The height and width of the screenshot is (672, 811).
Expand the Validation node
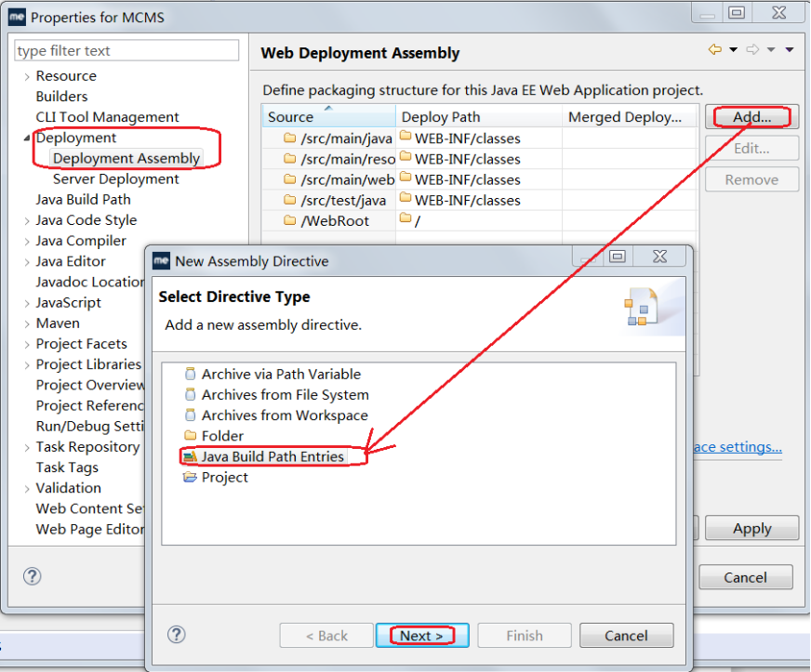click(27, 489)
